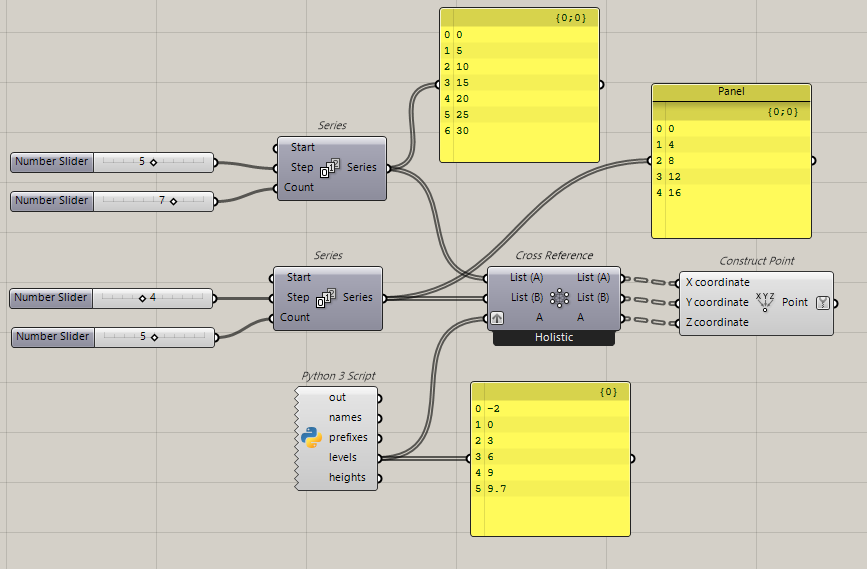Click the levels output on Python script

[x=343, y=457]
